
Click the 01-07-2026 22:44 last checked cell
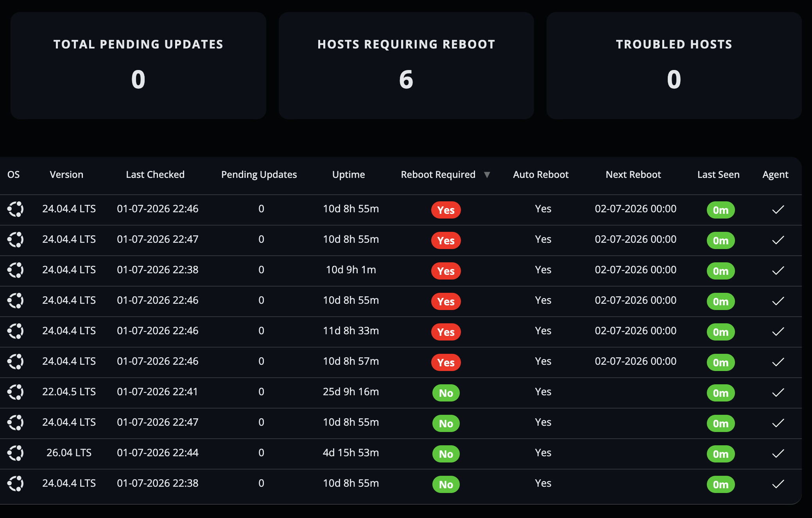[x=158, y=453]
